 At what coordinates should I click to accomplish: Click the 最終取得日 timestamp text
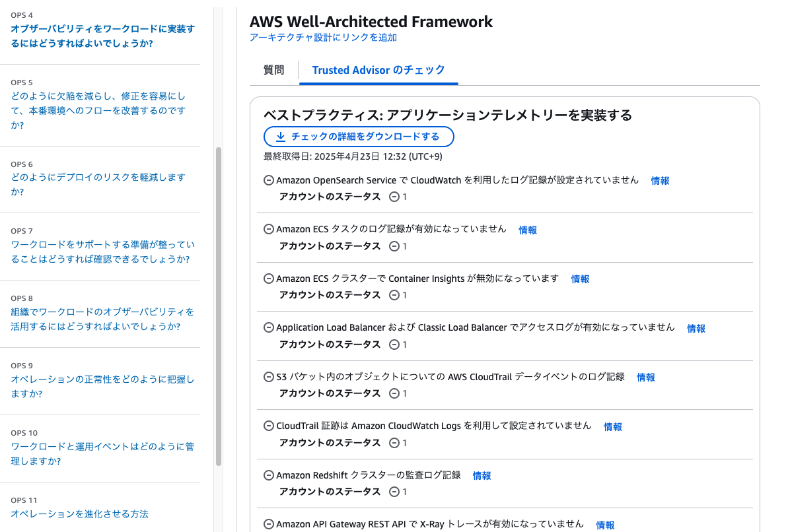click(353, 156)
